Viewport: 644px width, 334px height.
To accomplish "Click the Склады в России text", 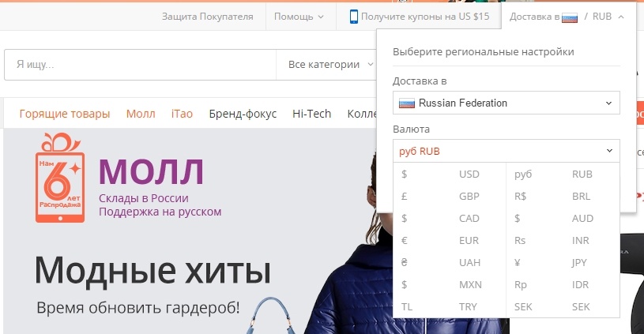I will click(143, 198).
